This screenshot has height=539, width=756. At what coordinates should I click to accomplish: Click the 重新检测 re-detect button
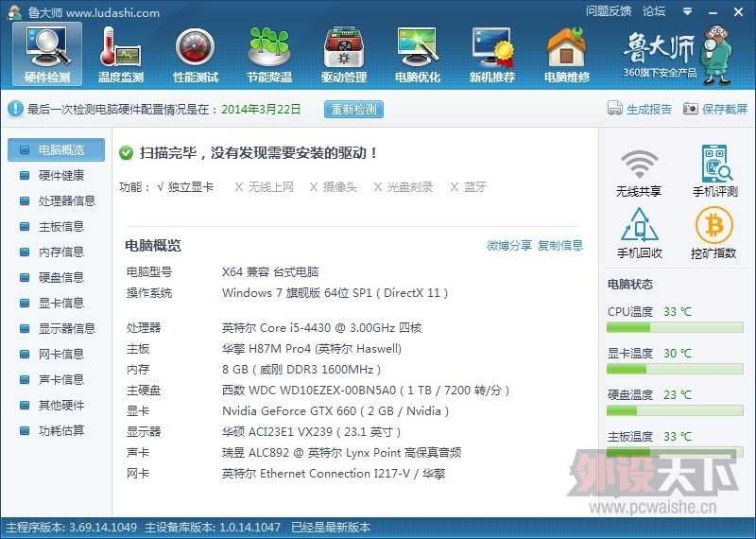pyautogui.click(x=353, y=109)
